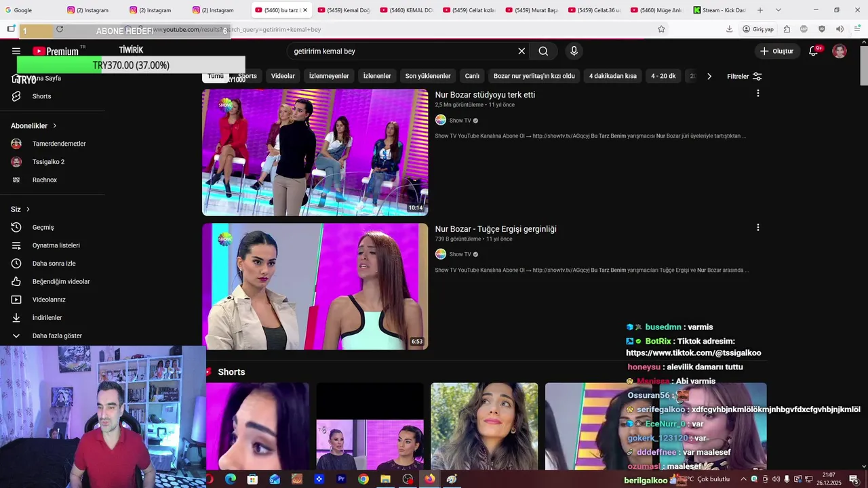Select the 4 dakikadan kısa chip

613,76
